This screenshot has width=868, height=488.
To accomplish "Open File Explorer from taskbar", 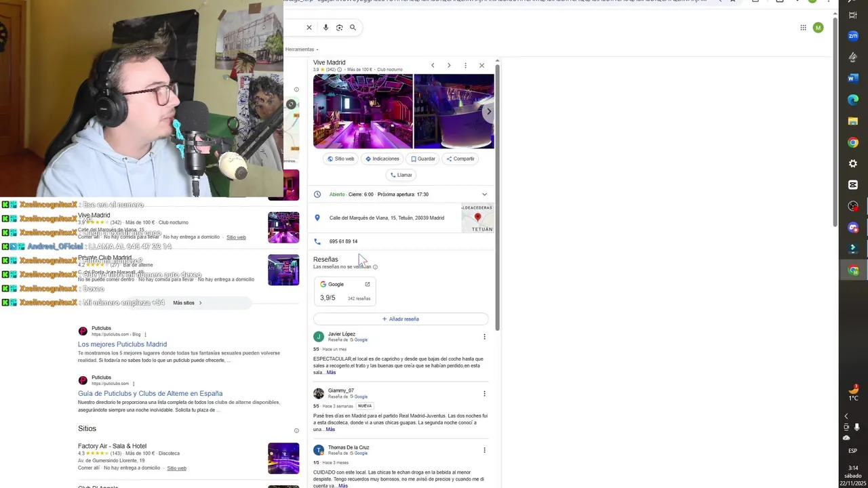I will (853, 121).
